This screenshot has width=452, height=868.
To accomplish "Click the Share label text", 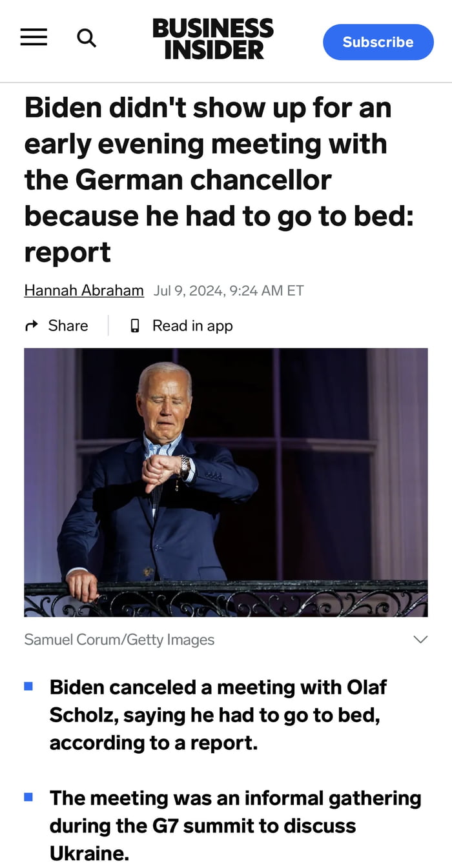I will tap(68, 326).
